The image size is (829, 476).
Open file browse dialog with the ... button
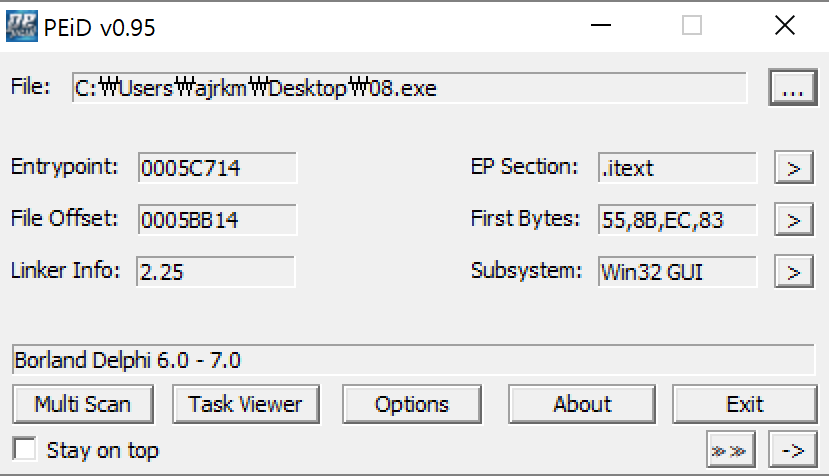(x=792, y=88)
